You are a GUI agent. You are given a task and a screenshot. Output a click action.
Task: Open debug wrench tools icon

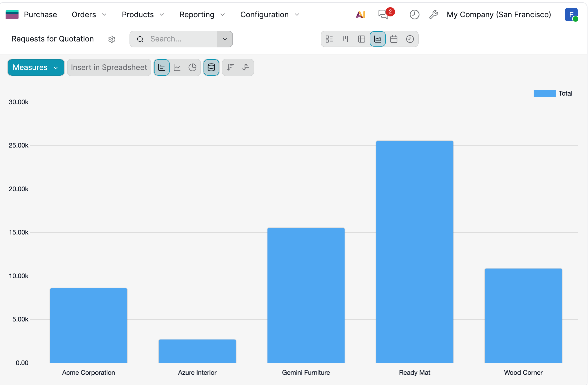[433, 15]
